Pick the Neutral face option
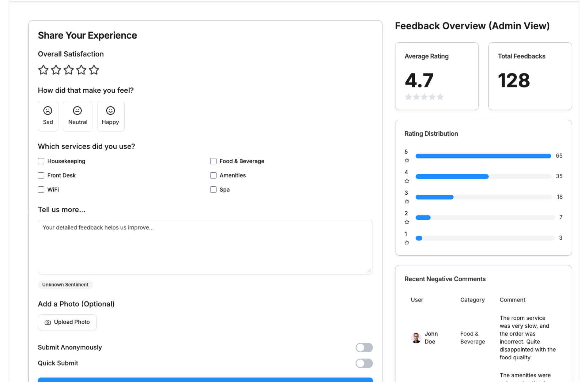Screen dimensions: 588x382 77,116
